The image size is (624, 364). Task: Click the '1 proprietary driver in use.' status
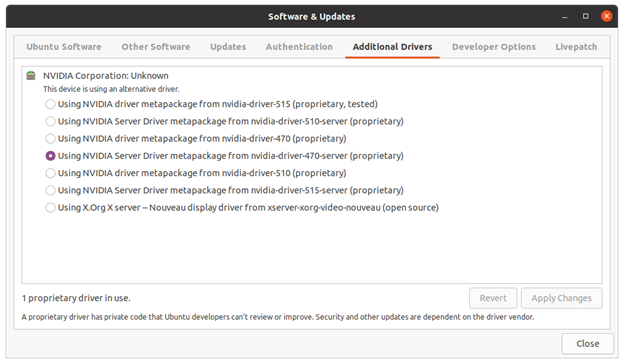click(x=76, y=298)
